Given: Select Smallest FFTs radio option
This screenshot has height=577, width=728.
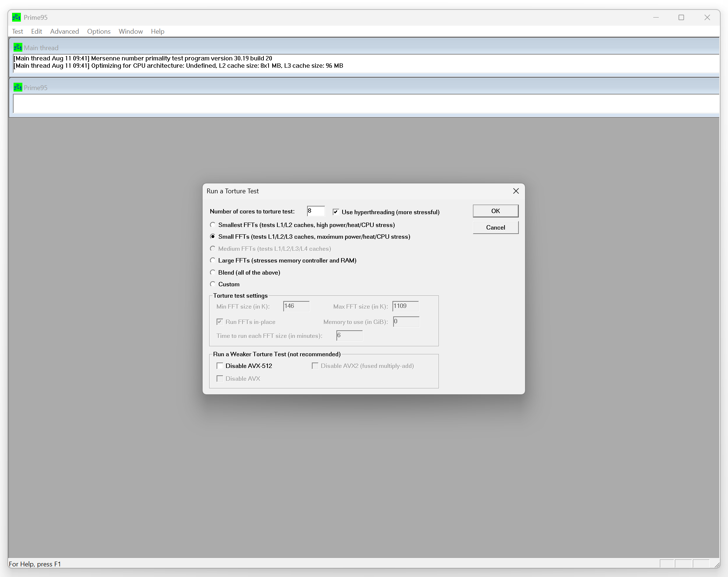Looking at the screenshot, I should tap(213, 225).
